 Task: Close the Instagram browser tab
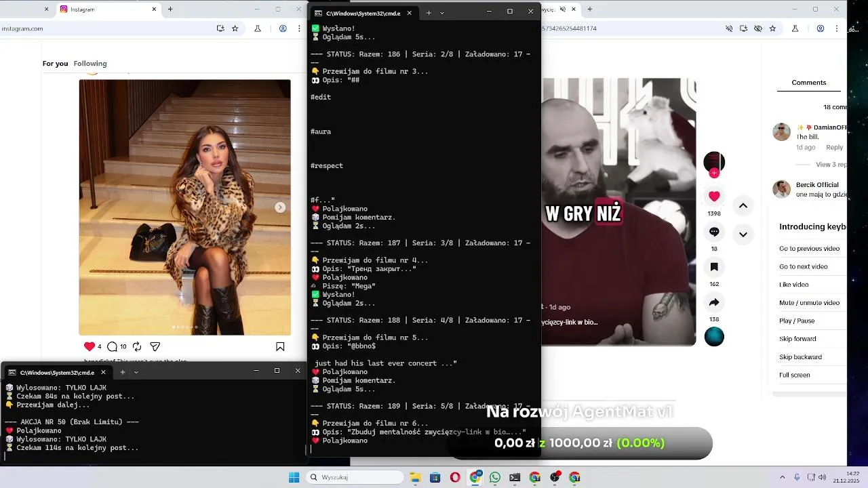coord(154,9)
